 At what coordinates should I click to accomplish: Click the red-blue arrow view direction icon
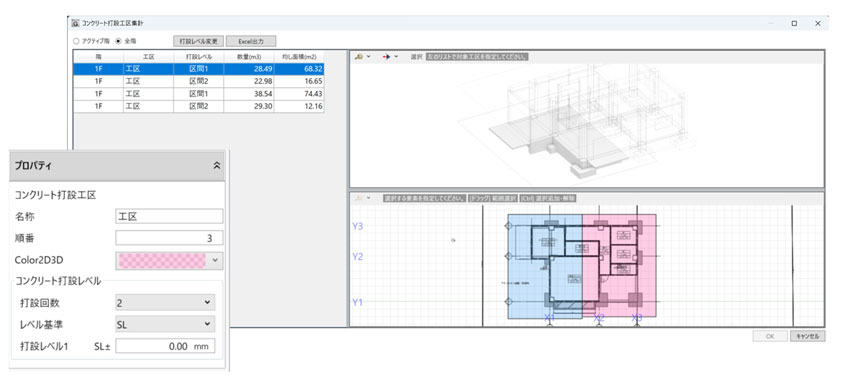387,56
